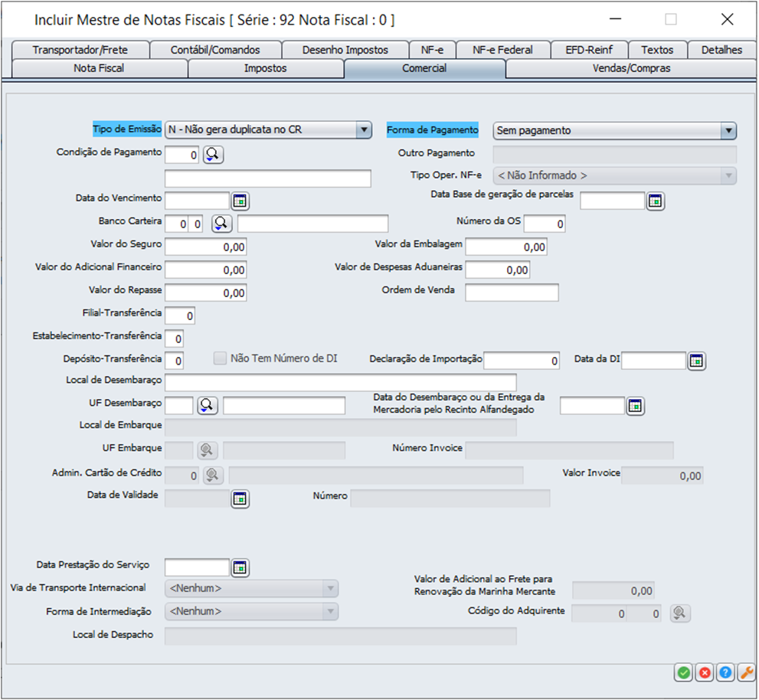Open calendar for Data Prestação do Serviço
The image size is (759, 700).
tap(240, 568)
